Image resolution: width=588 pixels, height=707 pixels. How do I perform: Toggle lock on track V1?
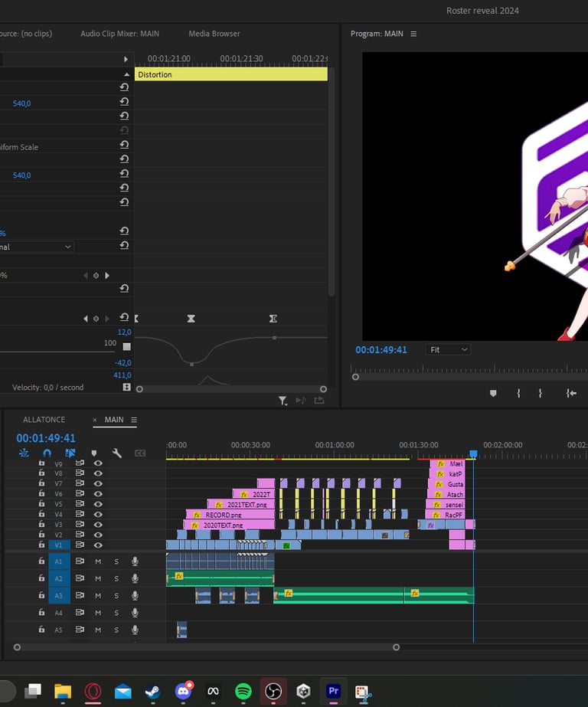tap(41, 545)
